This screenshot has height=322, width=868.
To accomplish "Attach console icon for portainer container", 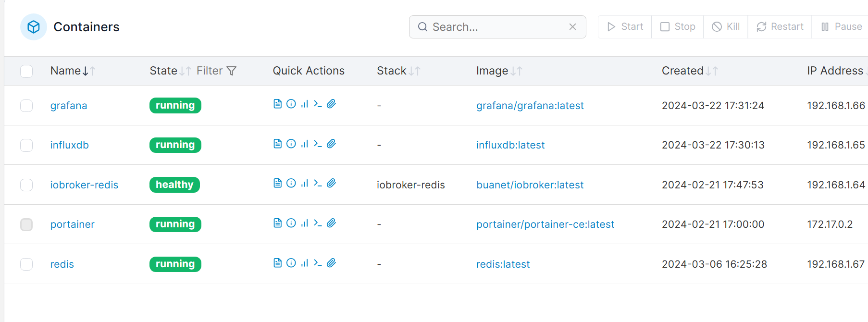I will tap(331, 223).
